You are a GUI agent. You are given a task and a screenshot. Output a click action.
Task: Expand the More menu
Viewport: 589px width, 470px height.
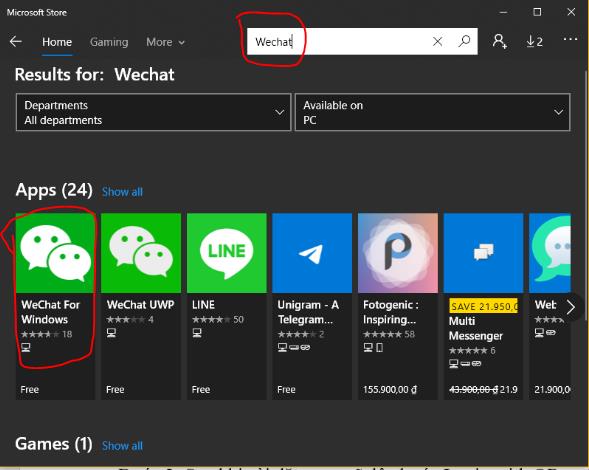(165, 42)
